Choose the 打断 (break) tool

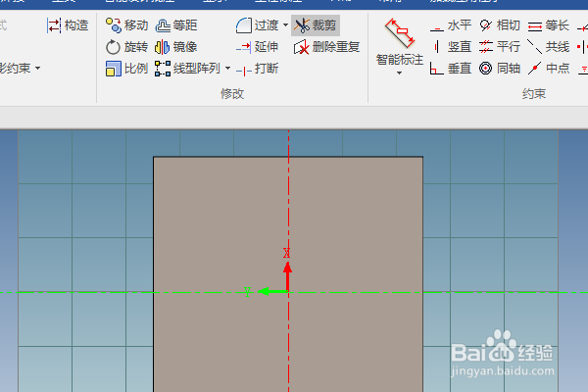257,69
